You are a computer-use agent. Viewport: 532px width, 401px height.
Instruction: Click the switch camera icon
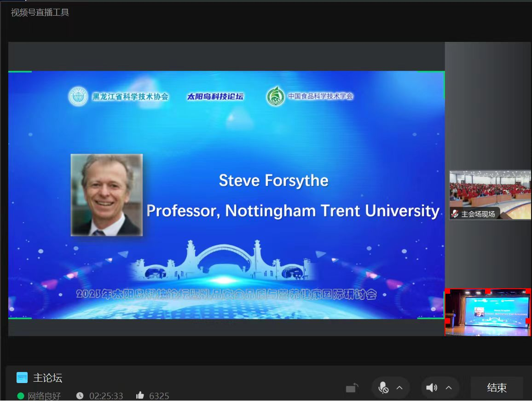coord(352,388)
